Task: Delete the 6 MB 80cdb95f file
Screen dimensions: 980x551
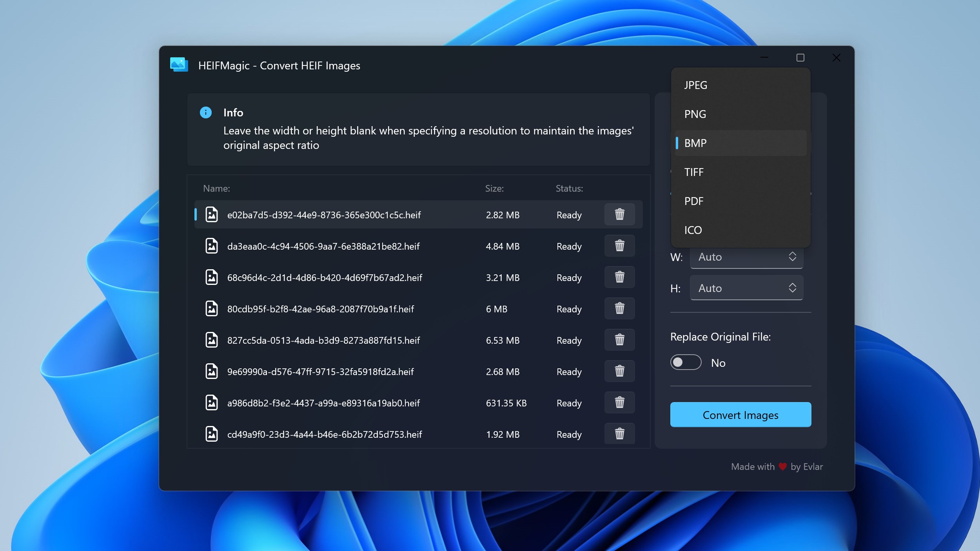Action: (619, 308)
